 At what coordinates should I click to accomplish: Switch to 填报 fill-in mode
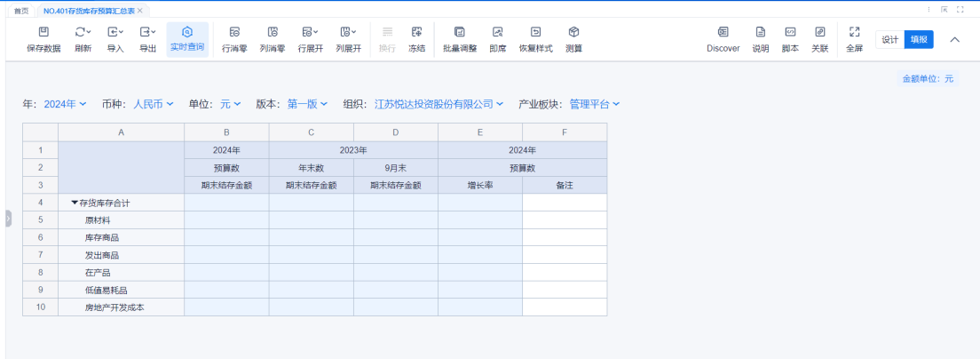(x=918, y=40)
